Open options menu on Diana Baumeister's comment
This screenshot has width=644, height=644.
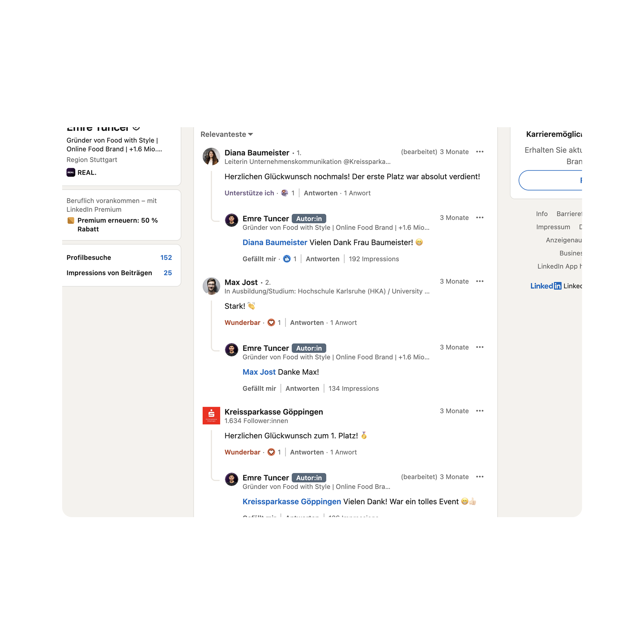(x=480, y=152)
